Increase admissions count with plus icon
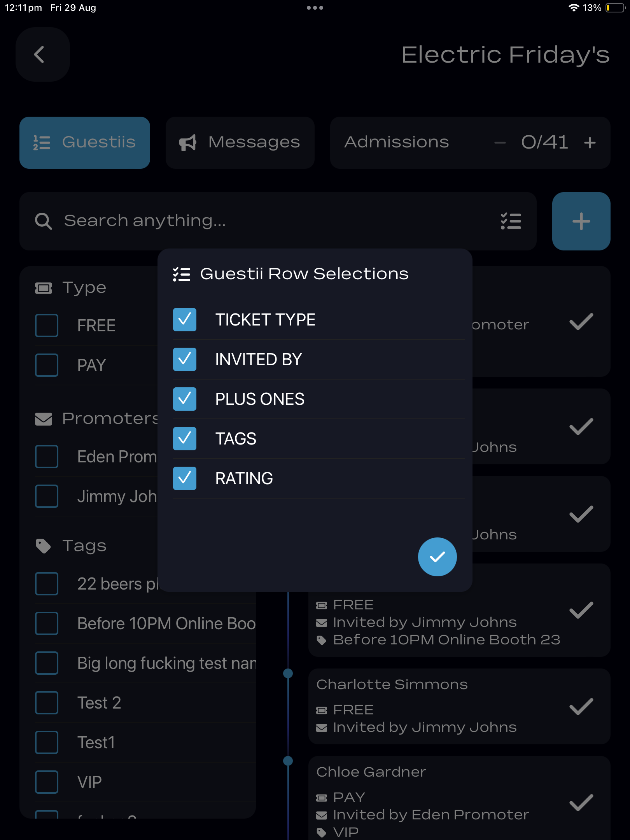The image size is (630, 840). pyautogui.click(x=590, y=143)
